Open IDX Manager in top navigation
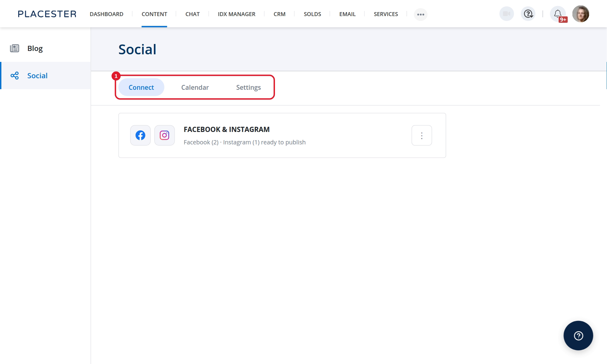Viewport: 607px width, 364px height. pos(236,14)
